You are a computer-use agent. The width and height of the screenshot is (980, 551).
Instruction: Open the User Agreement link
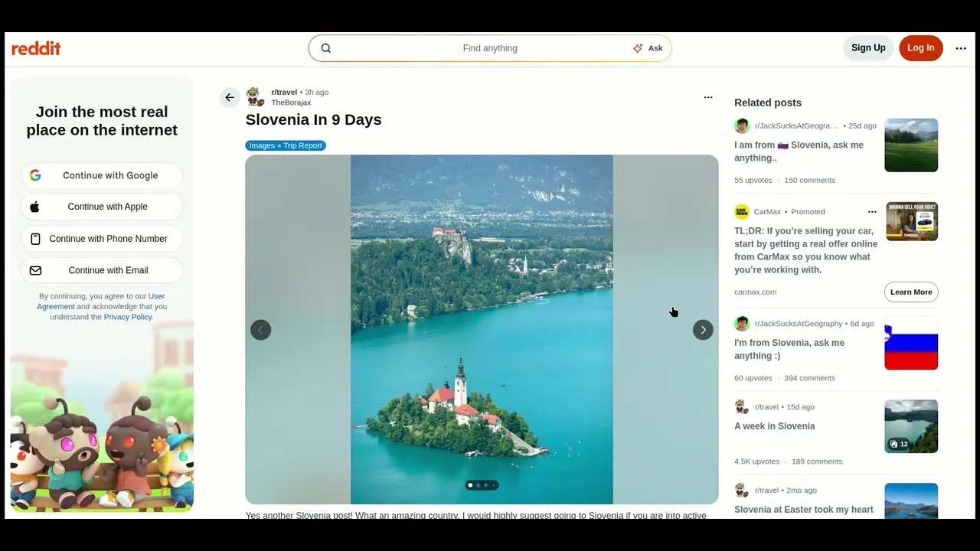tap(101, 301)
